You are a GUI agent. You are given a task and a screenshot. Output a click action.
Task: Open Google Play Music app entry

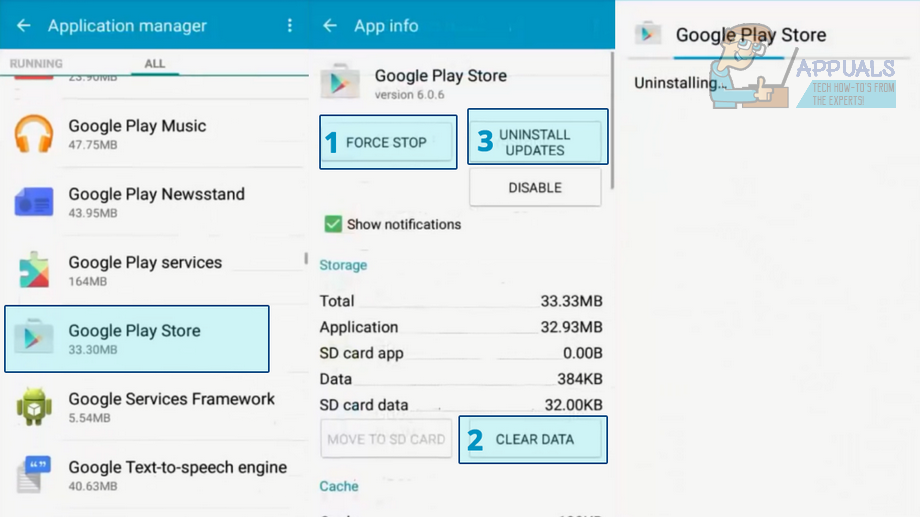[154, 134]
